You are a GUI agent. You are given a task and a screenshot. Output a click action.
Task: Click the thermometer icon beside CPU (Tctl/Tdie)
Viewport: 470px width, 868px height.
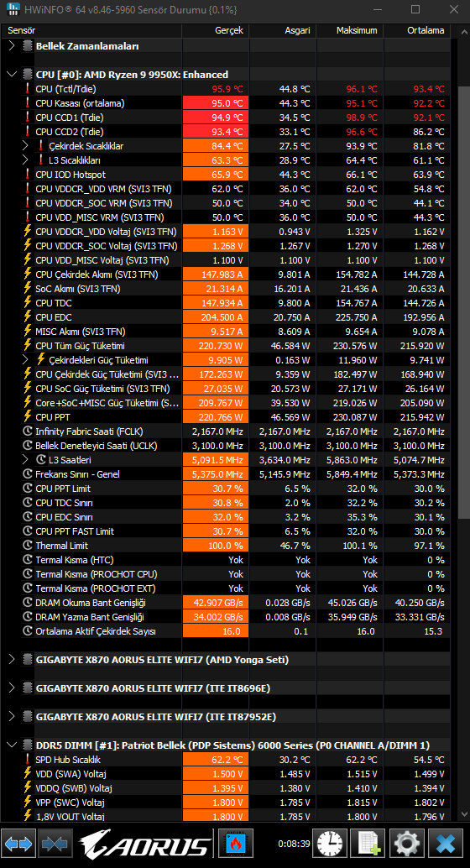point(27,89)
